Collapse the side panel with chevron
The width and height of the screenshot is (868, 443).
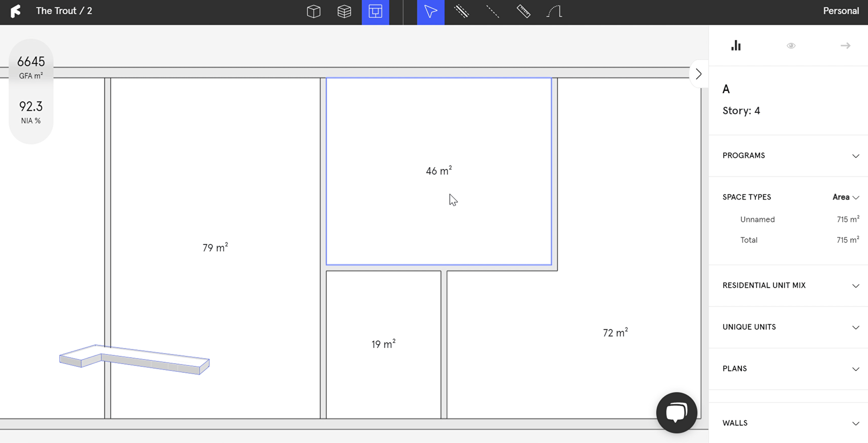point(698,74)
